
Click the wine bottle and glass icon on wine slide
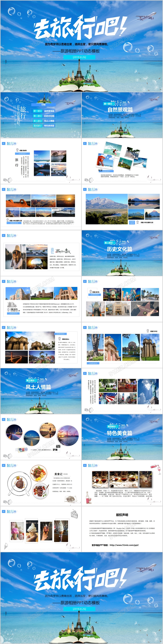coord(89,497)
